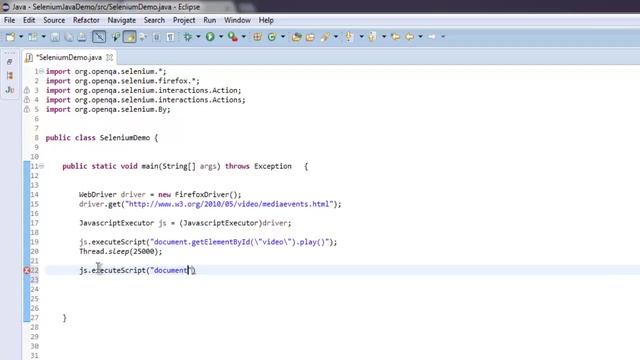
Task: Click the Restore view icon atop sidebar
Action: coord(10,62)
